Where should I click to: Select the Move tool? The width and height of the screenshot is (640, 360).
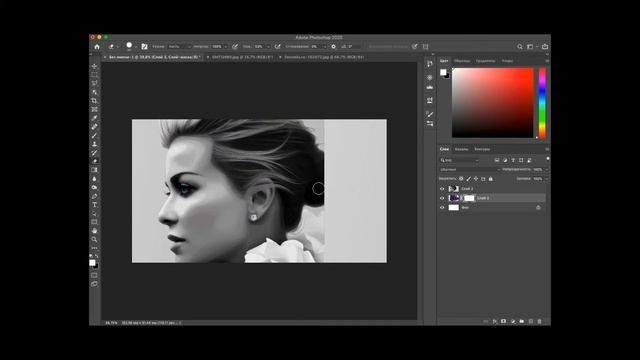pyautogui.click(x=94, y=66)
